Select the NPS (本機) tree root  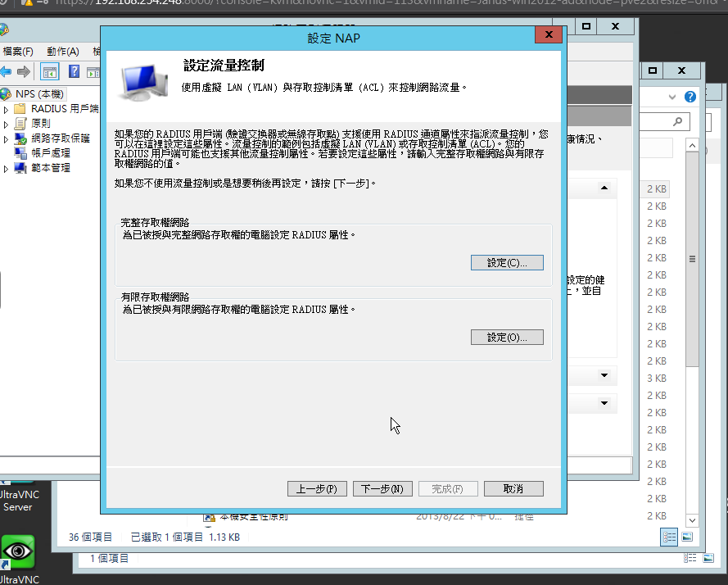(x=39, y=94)
